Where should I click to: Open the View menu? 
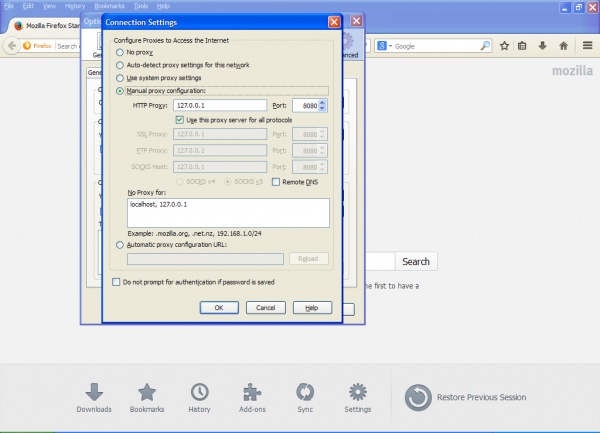pyautogui.click(x=49, y=6)
